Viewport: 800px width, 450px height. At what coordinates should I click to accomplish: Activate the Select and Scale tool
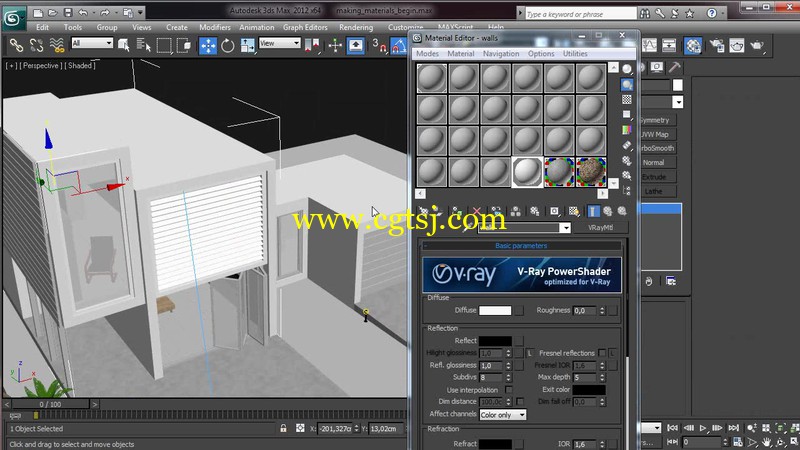point(247,45)
